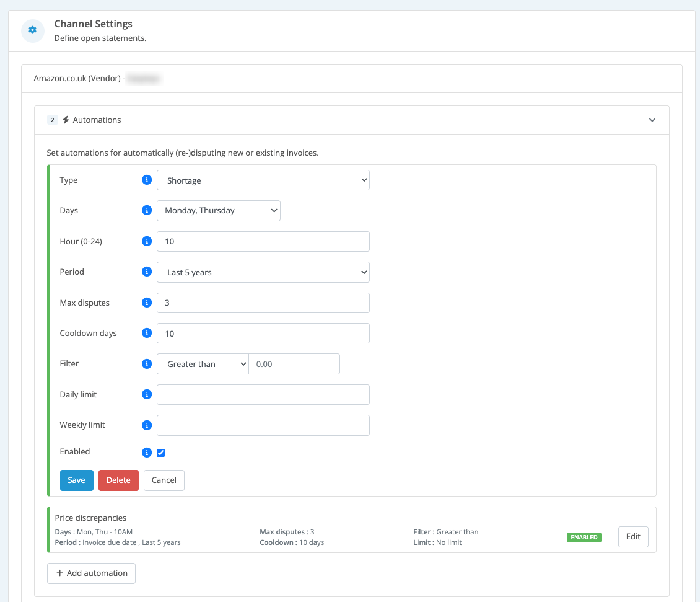Click the 'Define open statements.' subtitle
This screenshot has height=602, width=700.
(100, 38)
